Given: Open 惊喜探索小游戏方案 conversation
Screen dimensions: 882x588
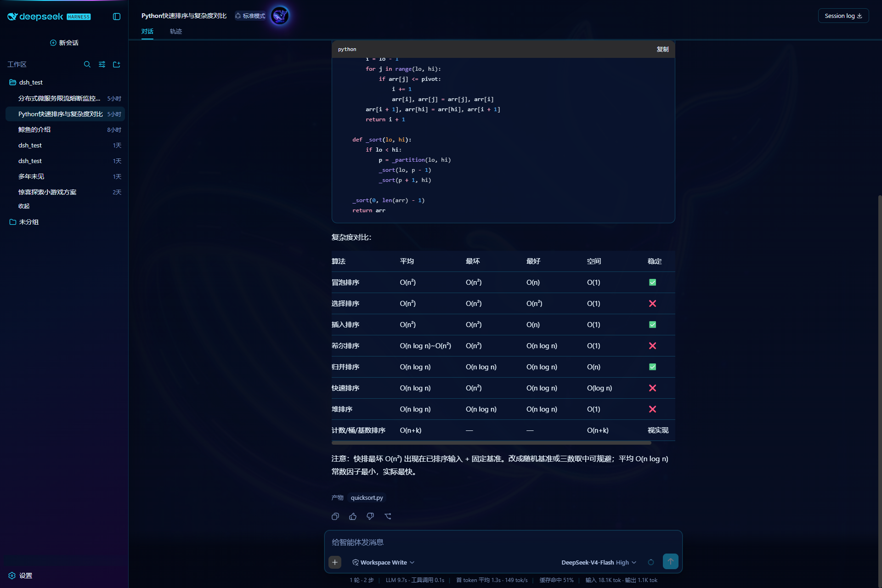Looking at the screenshot, I should [65, 192].
